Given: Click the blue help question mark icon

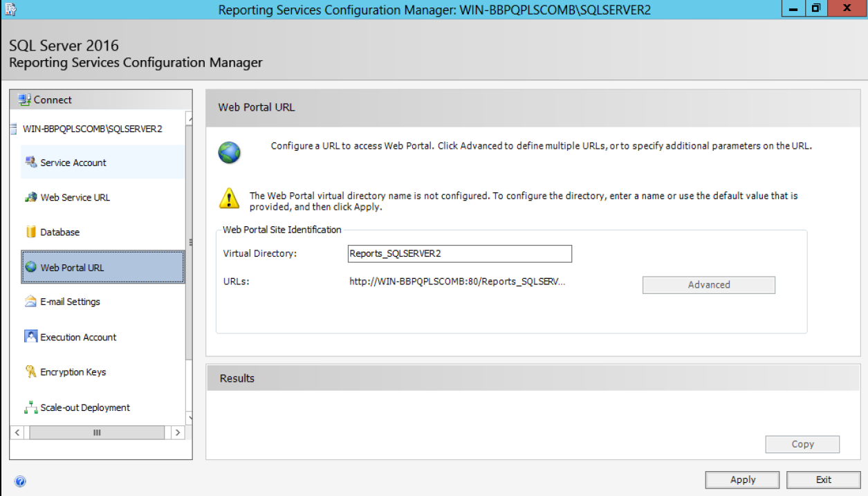Looking at the screenshot, I should (x=19, y=481).
